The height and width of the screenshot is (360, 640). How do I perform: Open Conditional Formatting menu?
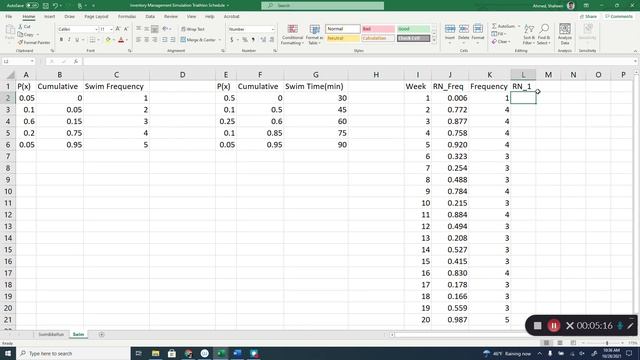(292, 34)
